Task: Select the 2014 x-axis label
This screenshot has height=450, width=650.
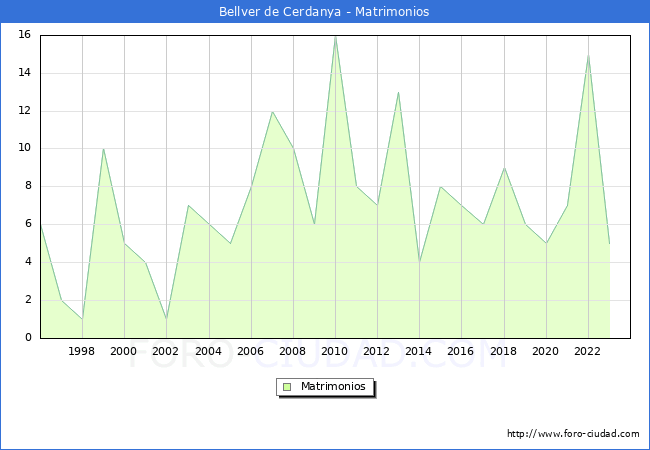Action: click(419, 351)
